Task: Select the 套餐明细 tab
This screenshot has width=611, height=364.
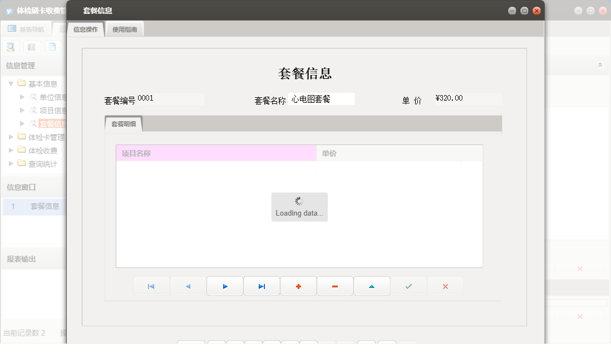Action: (x=124, y=123)
